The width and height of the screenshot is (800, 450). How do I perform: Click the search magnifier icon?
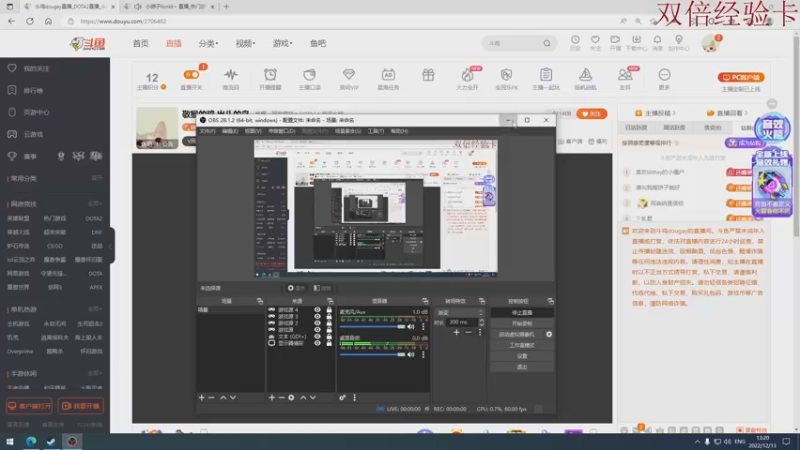(547, 43)
